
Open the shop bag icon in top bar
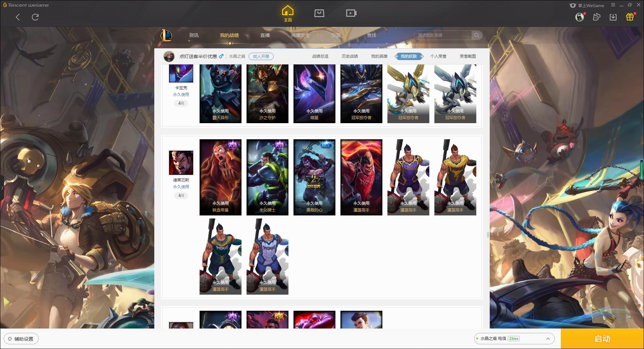click(319, 13)
